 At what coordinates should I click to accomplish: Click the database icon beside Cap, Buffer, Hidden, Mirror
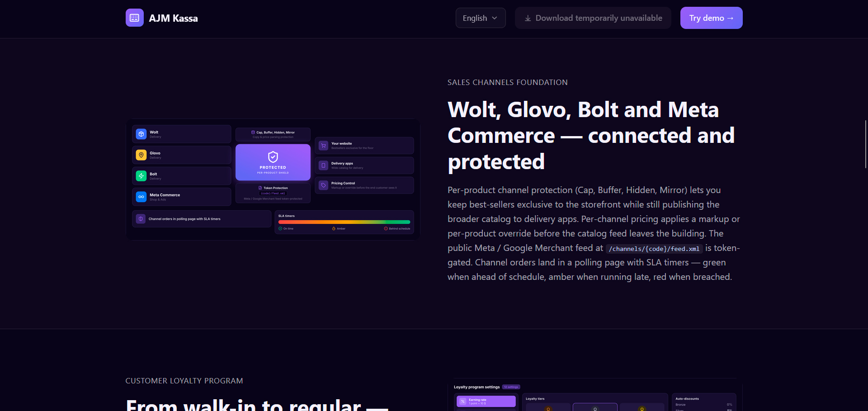tap(253, 132)
